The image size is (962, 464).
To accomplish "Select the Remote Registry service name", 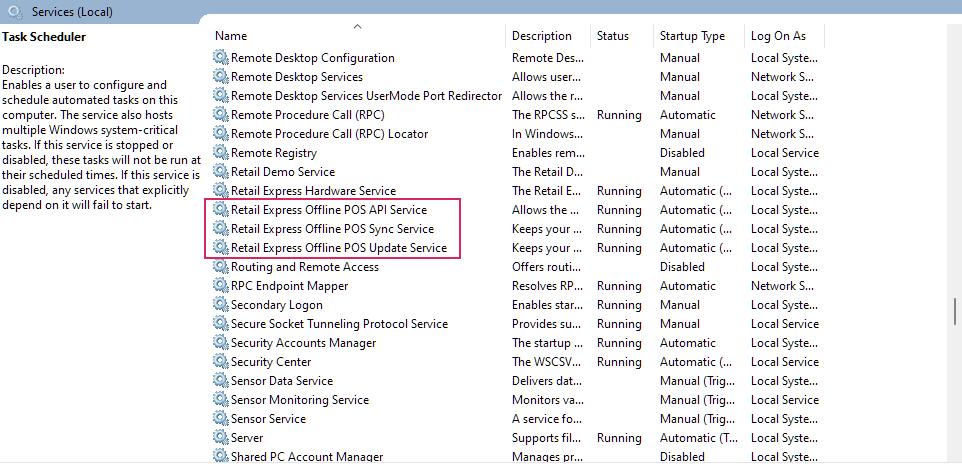I will click(x=274, y=153).
